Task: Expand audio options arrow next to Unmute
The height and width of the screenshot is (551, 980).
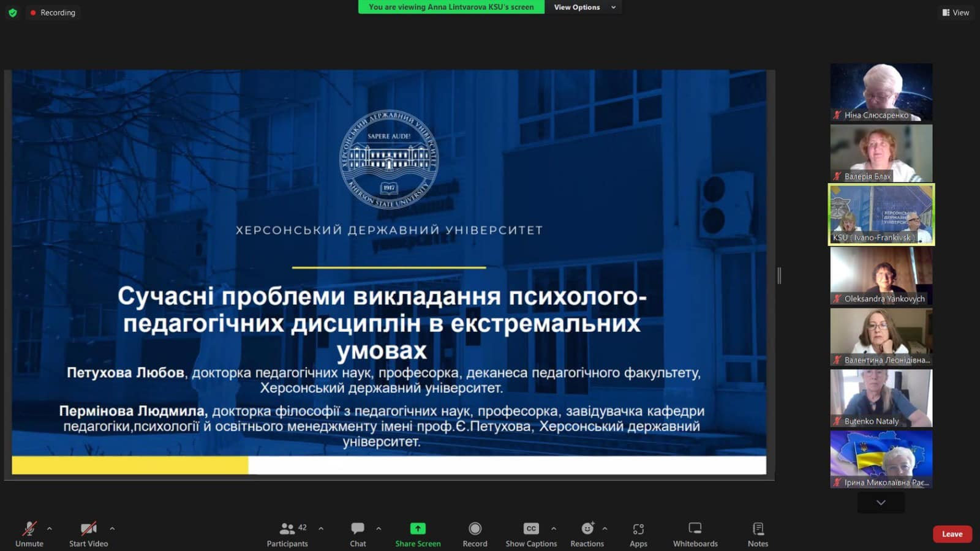Action: click(x=50, y=528)
